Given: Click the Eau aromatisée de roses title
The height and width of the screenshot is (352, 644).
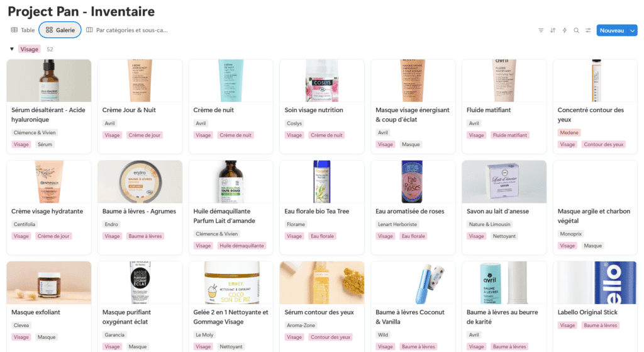Looking at the screenshot, I should (x=410, y=212).
